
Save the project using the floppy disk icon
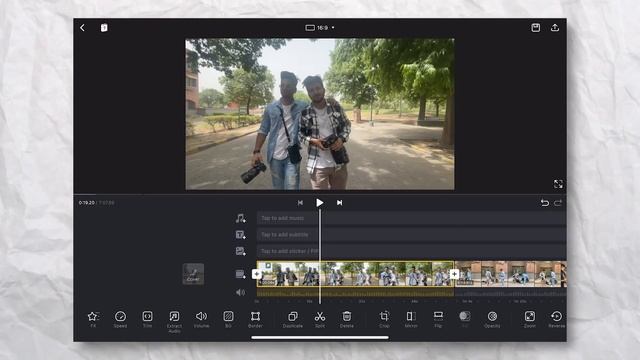click(x=536, y=27)
